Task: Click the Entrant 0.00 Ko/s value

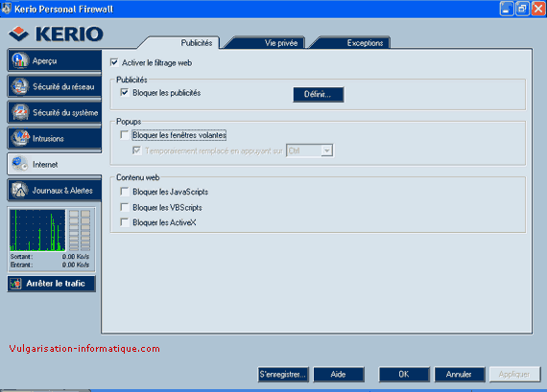Action: click(x=76, y=265)
